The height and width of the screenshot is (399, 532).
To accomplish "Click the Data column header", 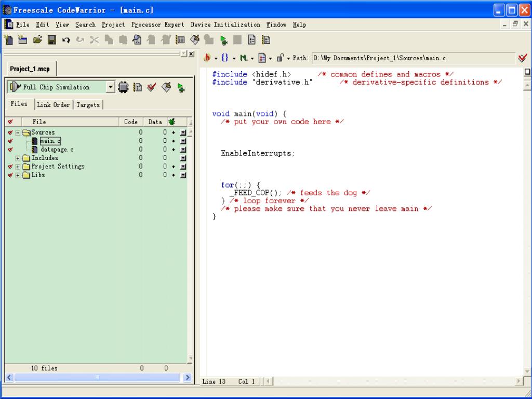I will [155, 122].
